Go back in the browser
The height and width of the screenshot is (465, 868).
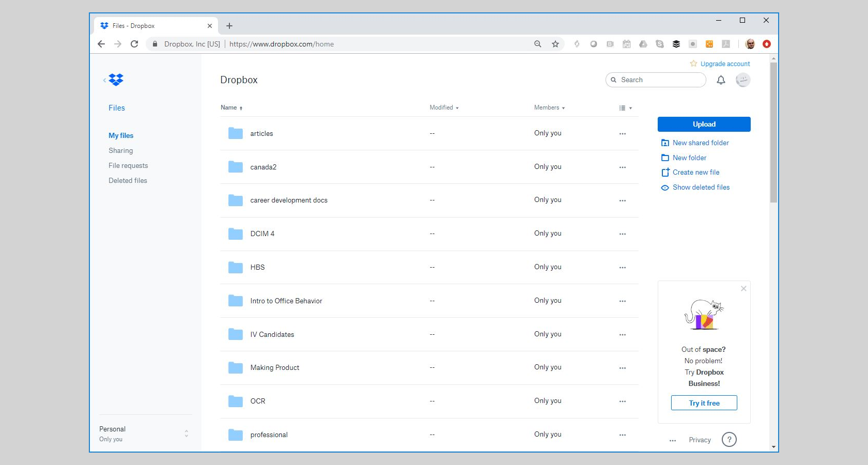pos(101,44)
